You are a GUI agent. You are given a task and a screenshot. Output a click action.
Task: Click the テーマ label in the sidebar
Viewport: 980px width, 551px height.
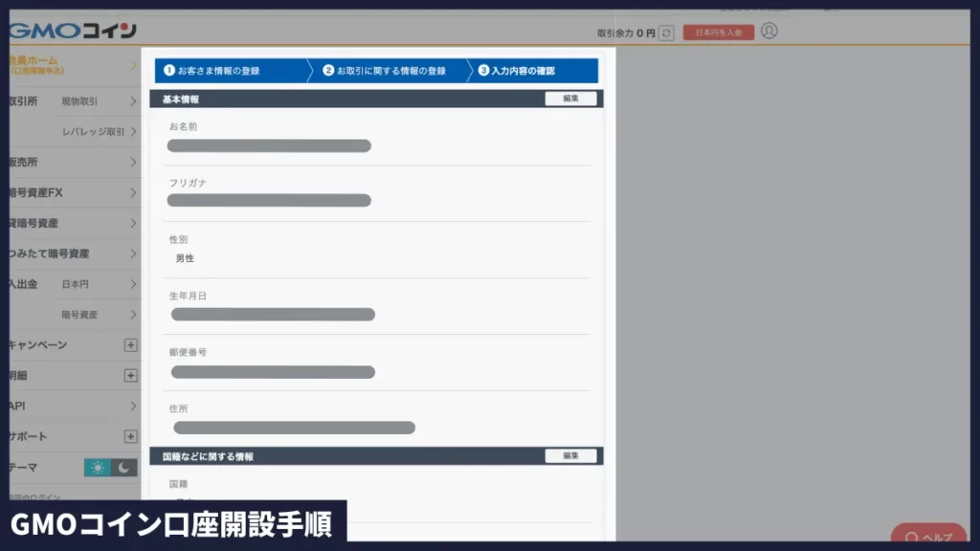pyautogui.click(x=23, y=467)
